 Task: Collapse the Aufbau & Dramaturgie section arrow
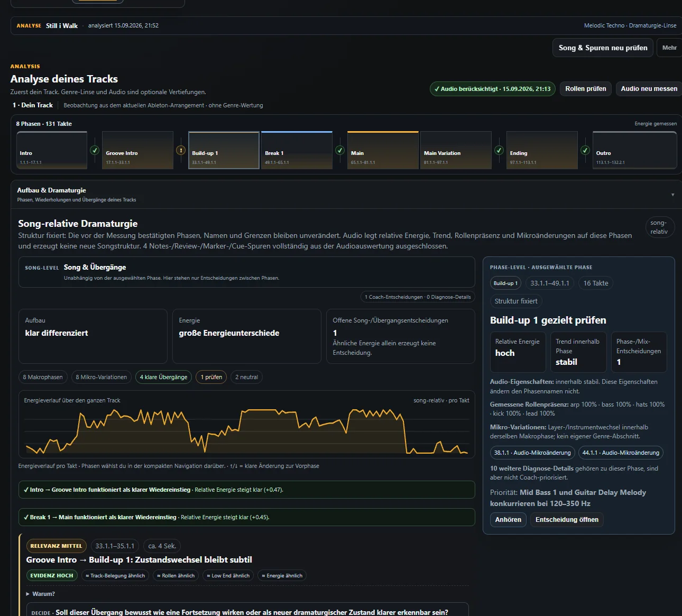[x=672, y=195]
